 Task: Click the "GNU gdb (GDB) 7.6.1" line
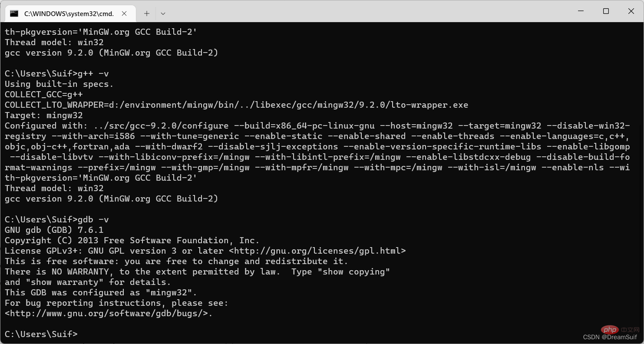click(54, 230)
